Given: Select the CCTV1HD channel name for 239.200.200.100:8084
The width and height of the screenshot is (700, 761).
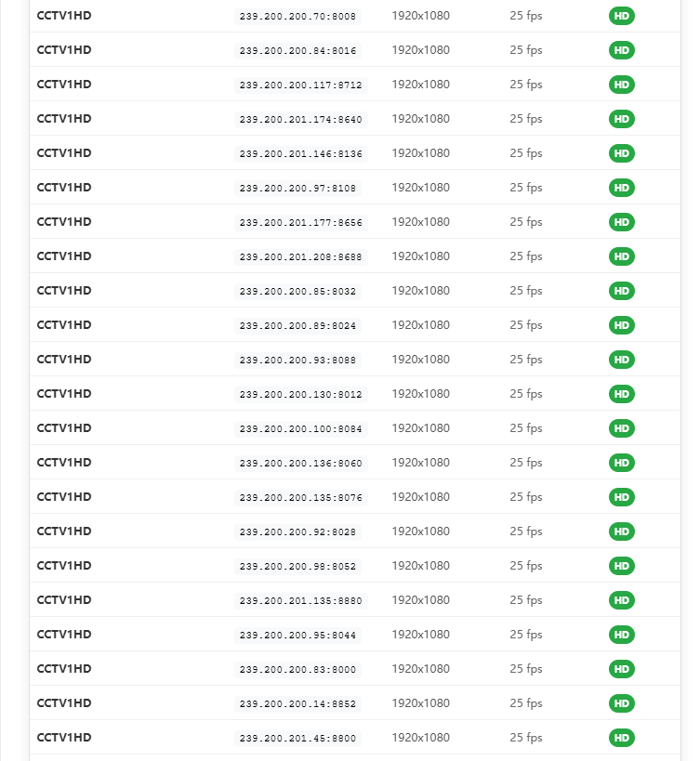Looking at the screenshot, I should point(64,428).
